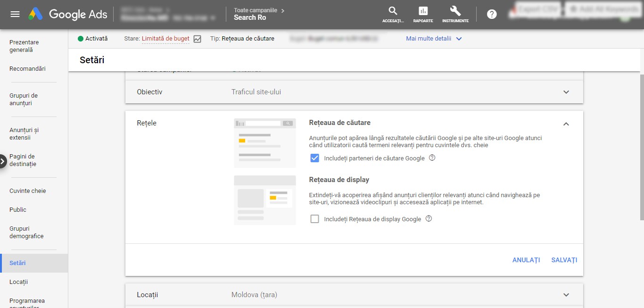The height and width of the screenshot is (308, 644).
Task: Click the help question mark icon
Action: 492,14
